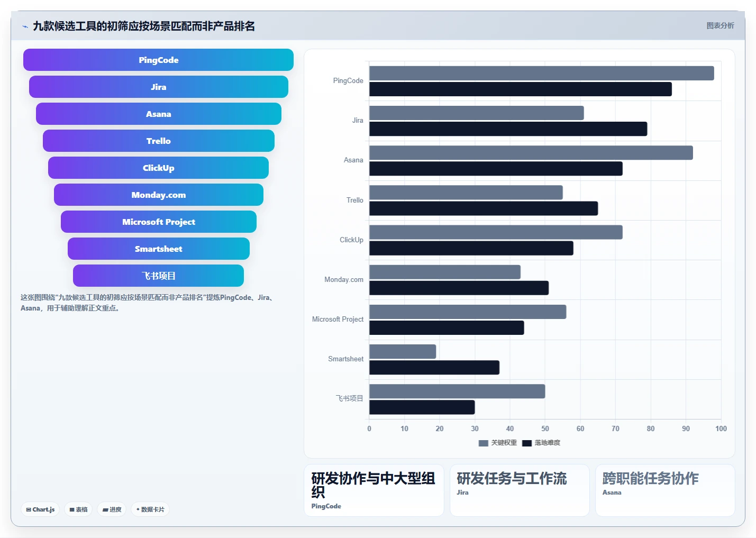The height and width of the screenshot is (538, 756).
Task: Toggle the 落地难度 legend item
Action: 541,443
